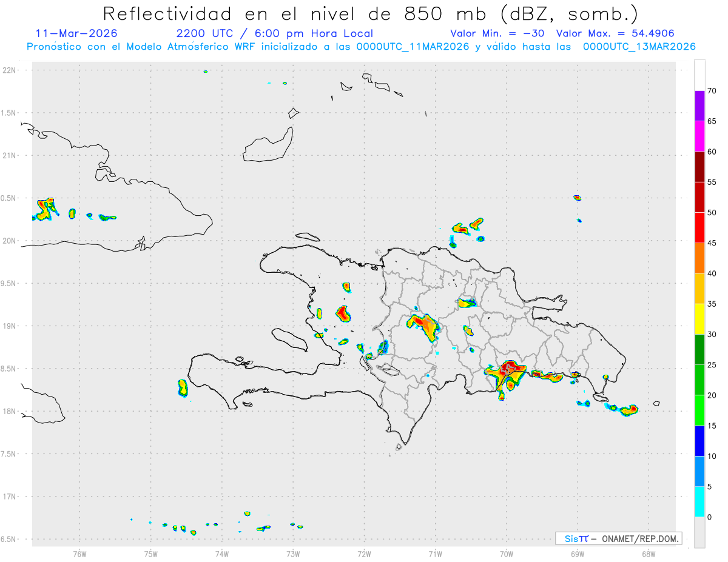728x562 pixels.
Task: Click the '18N' latitude label
Action: click(9, 411)
